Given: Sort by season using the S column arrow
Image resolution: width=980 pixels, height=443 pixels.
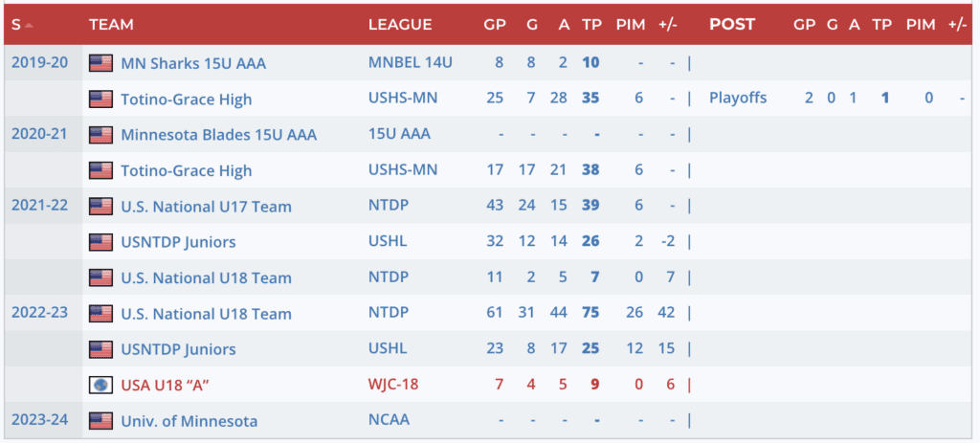Looking at the screenshot, I should pyautogui.click(x=29, y=25).
